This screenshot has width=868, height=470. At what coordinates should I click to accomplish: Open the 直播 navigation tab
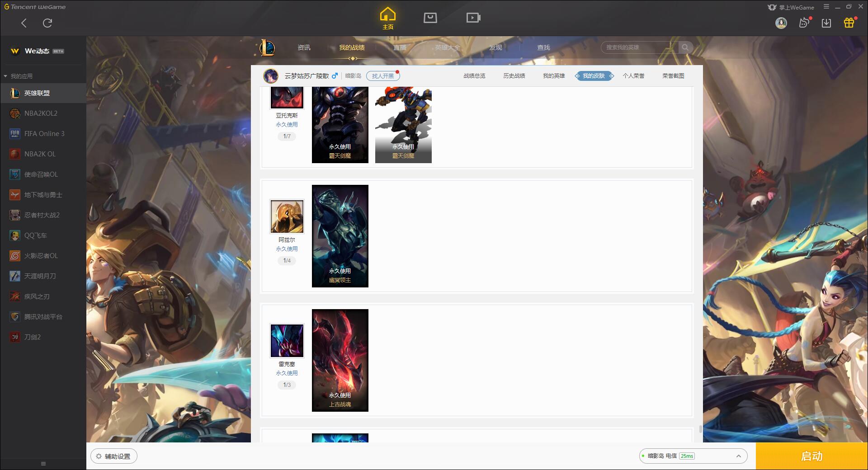point(400,47)
